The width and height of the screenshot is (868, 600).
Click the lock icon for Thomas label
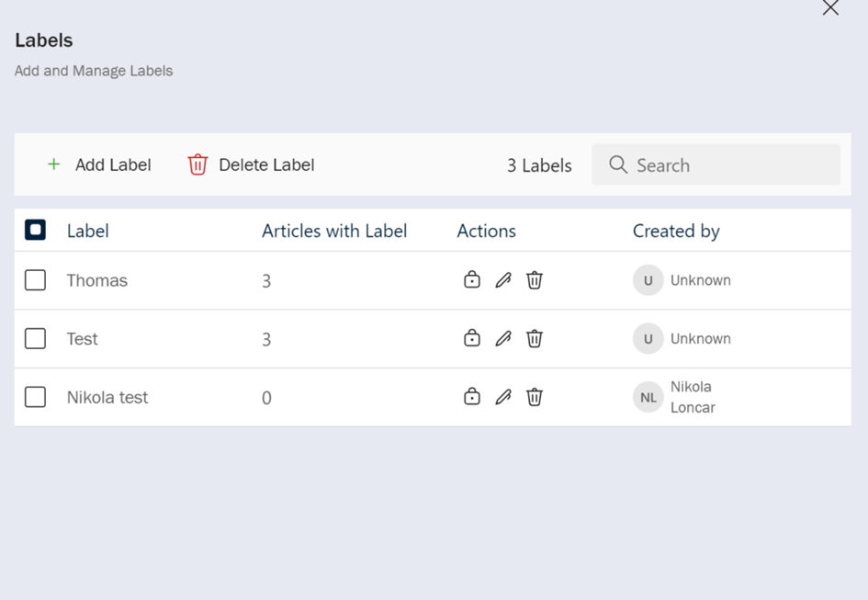click(x=472, y=280)
